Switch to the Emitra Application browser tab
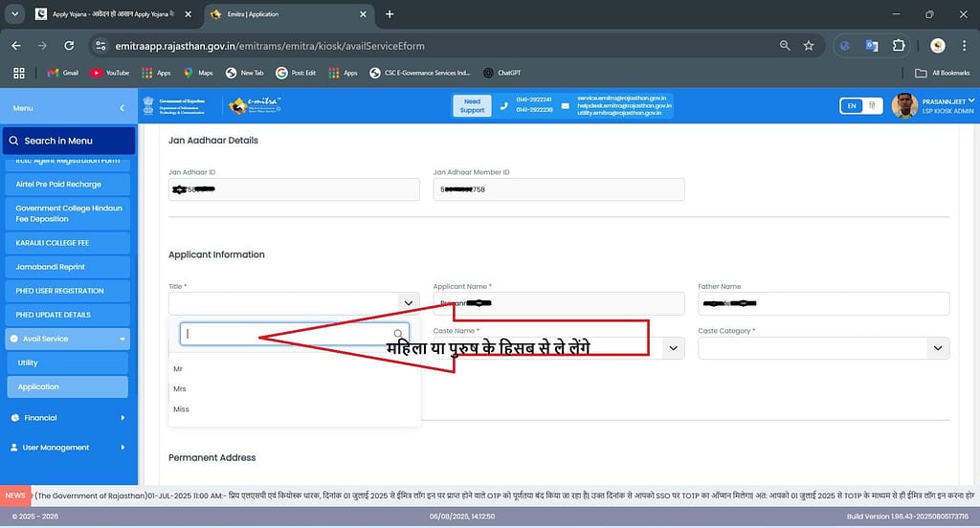This screenshot has width=980, height=528. (x=288, y=13)
